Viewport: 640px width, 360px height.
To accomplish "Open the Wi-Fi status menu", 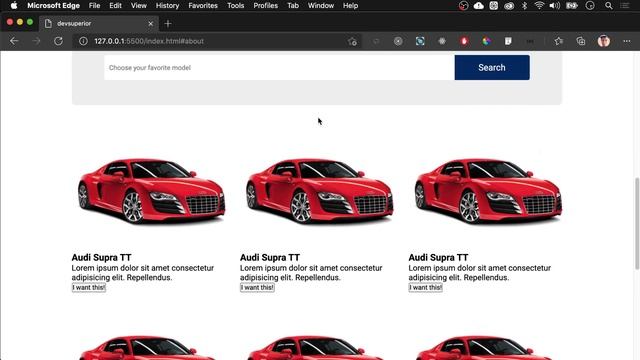I will tap(539, 6).
